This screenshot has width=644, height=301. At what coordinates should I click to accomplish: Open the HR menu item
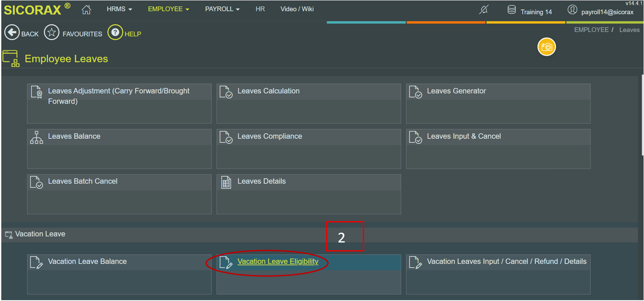click(x=260, y=9)
